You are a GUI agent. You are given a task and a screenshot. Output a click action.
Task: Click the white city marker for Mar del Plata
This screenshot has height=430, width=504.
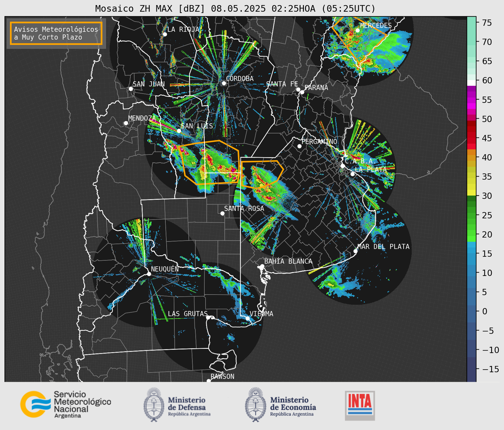[x=355, y=251]
